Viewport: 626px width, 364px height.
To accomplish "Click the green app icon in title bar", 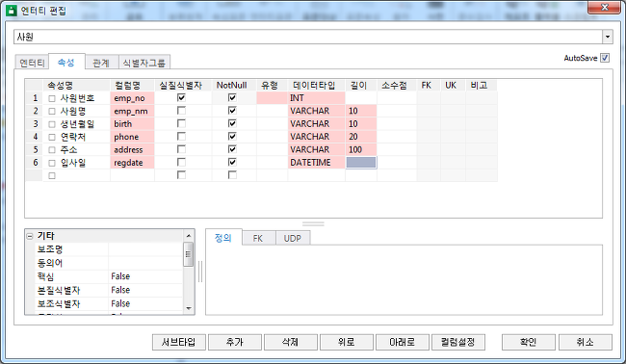I will pos(11,11).
